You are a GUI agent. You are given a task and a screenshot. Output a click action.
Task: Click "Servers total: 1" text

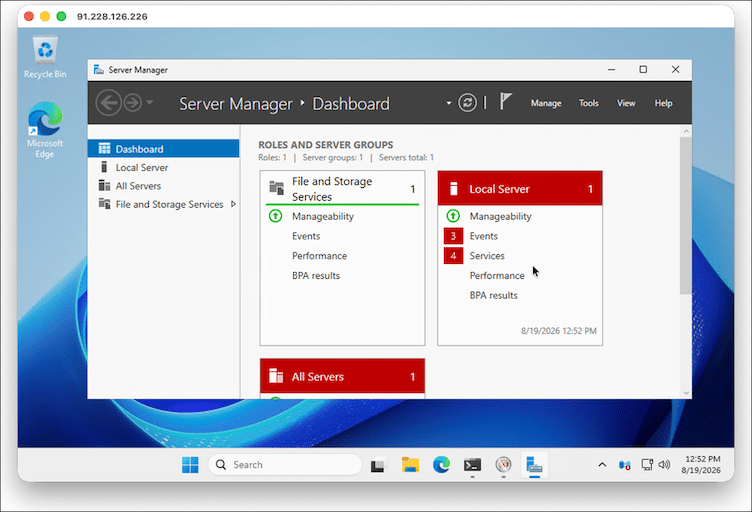click(x=406, y=157)
